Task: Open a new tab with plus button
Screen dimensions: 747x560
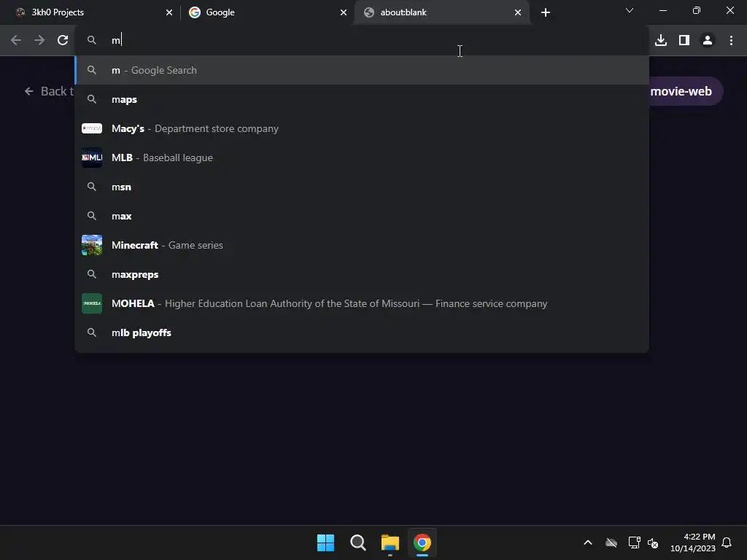Action: (x=546, y=12)
